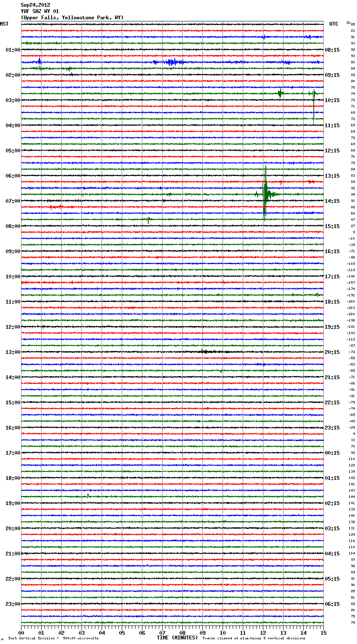Click the 22:15 UTC time label
The width and height of the screenshot is (357, 644).
point(332,403)
